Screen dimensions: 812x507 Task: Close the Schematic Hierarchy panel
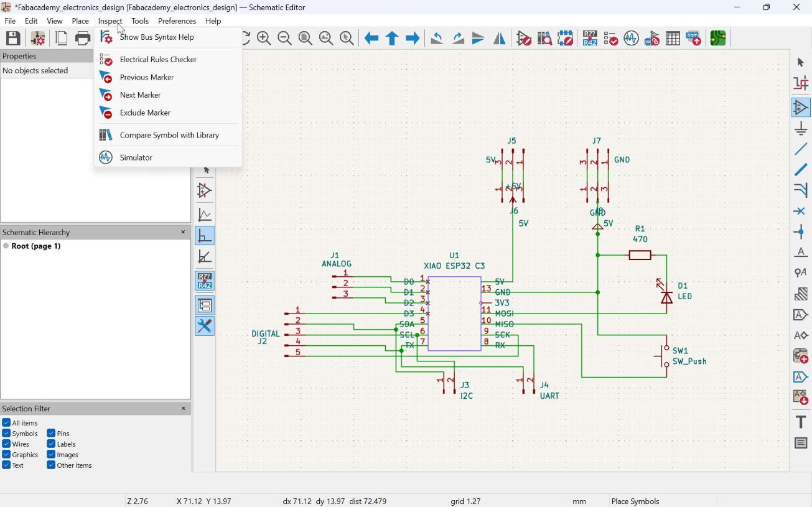[183, 232]
